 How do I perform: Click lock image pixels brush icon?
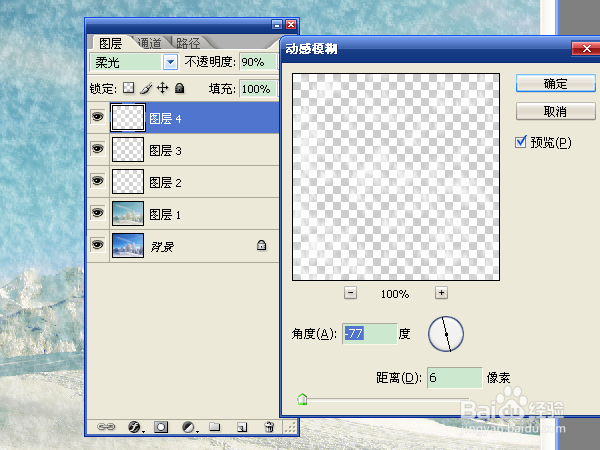[x=146, y=88]
